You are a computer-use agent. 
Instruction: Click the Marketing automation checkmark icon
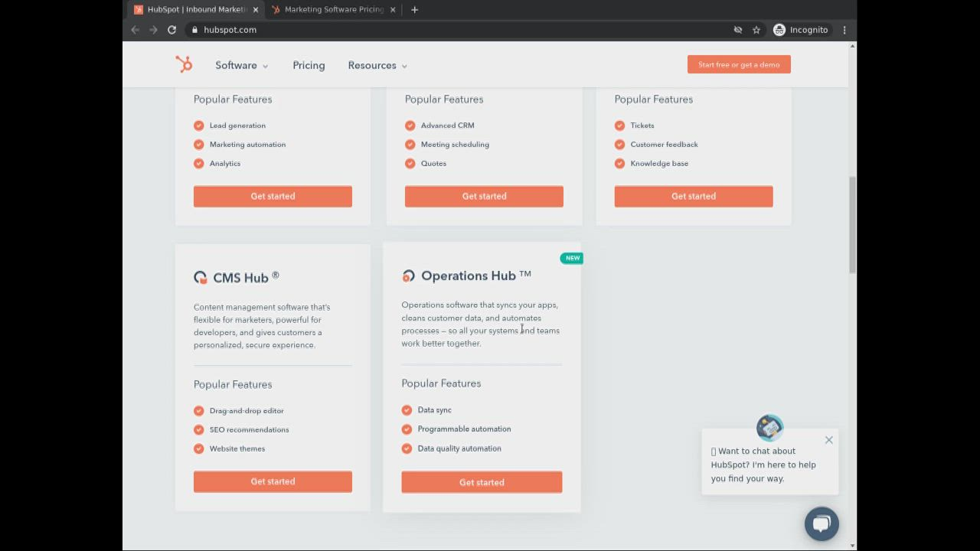click(x=199, y=145)
